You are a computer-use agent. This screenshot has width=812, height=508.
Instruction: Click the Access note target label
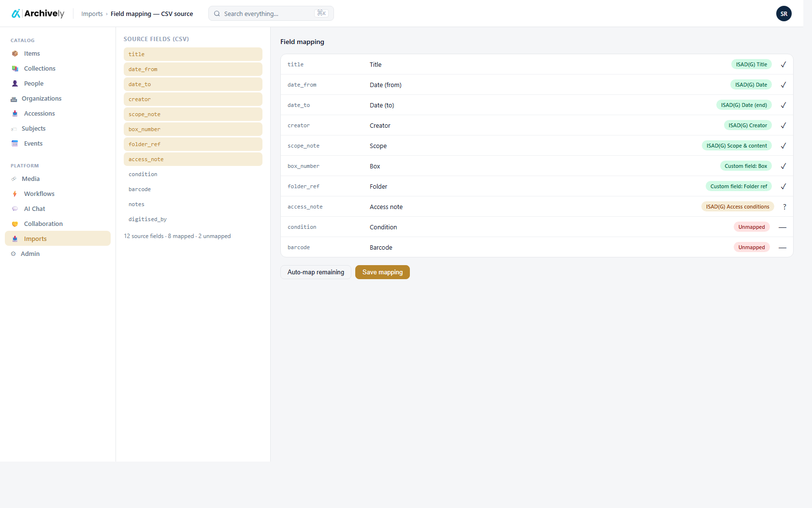386,207
